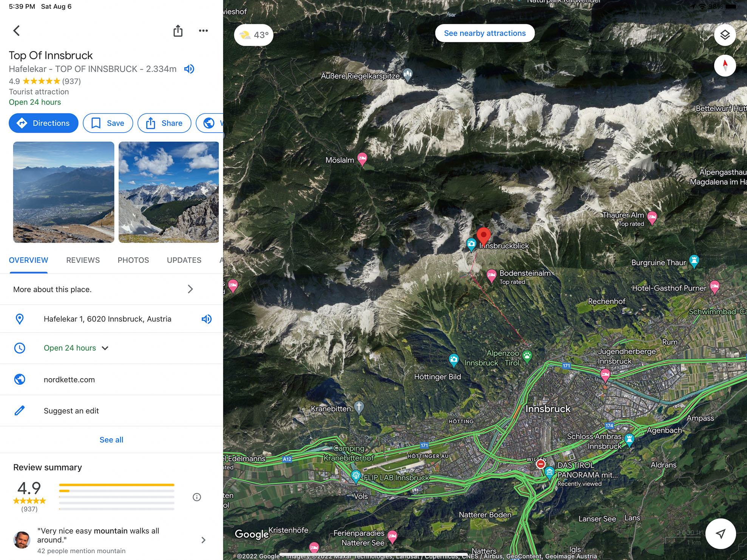Tap the partially visible website pill button
747x560 pixels.
210,123
